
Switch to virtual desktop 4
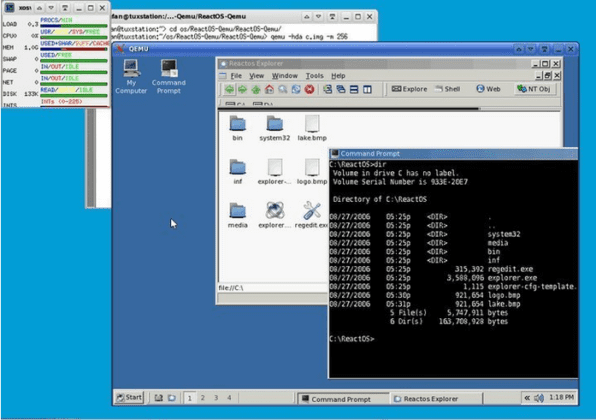[229, 398]
